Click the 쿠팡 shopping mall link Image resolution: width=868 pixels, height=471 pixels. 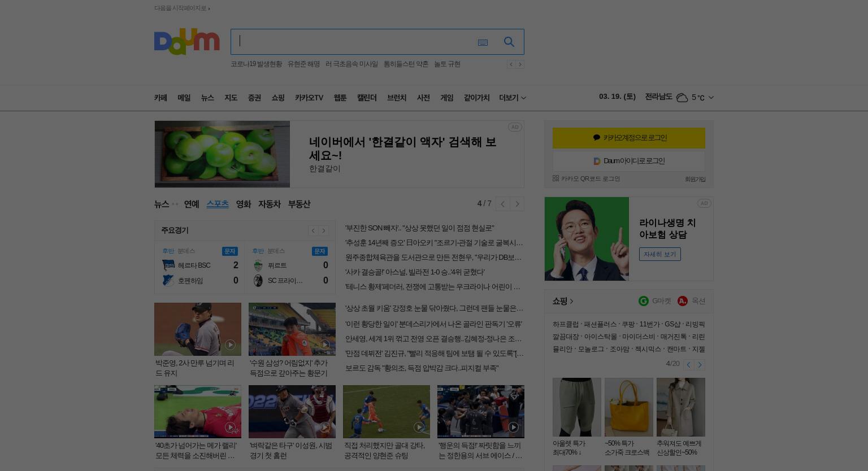(628, 324)
